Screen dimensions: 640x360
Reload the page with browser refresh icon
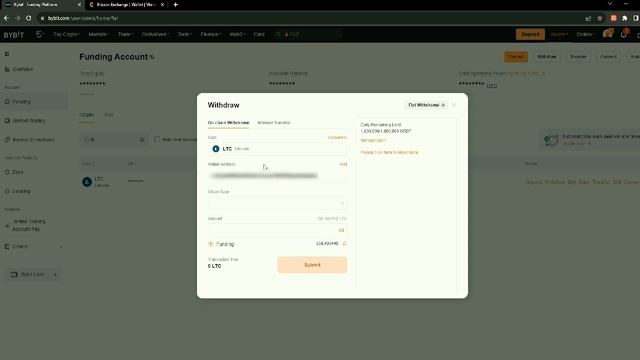29,18
